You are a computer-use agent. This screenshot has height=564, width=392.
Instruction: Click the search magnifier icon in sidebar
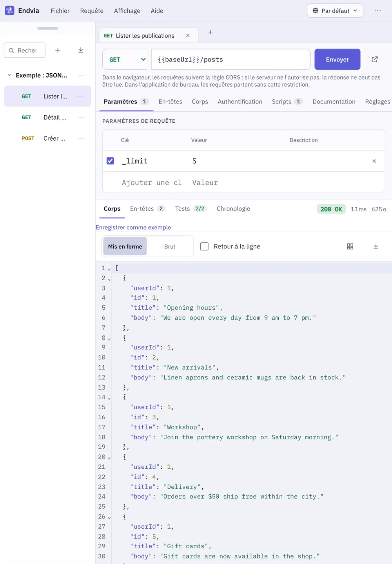tap(11, 51)
